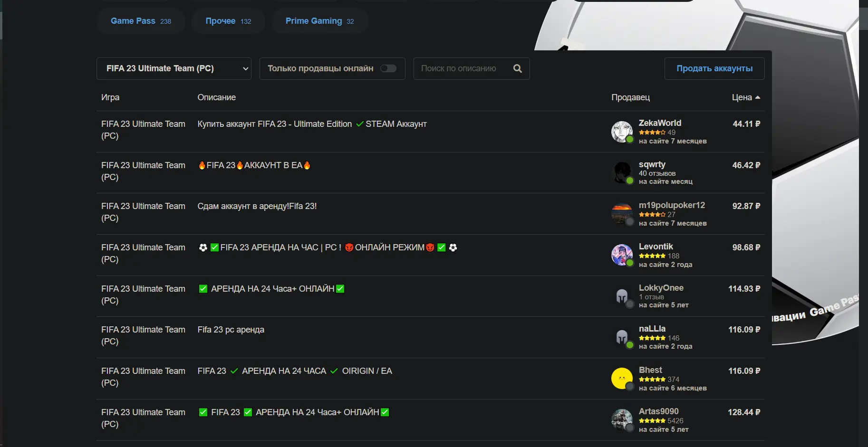
Task: Open the АРЕНДА НА ЧАС ОНЛАЙН РЕЖИМ offer
Action: (x=328, y=247)
